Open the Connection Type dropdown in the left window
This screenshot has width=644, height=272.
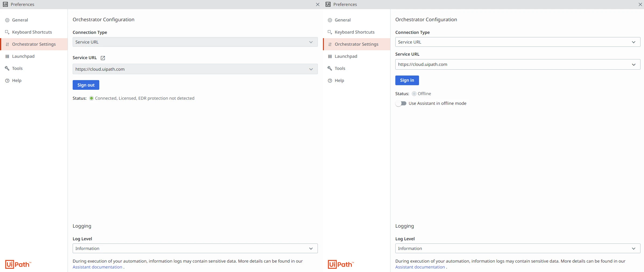pyautogui.click(x=195, y=42)
